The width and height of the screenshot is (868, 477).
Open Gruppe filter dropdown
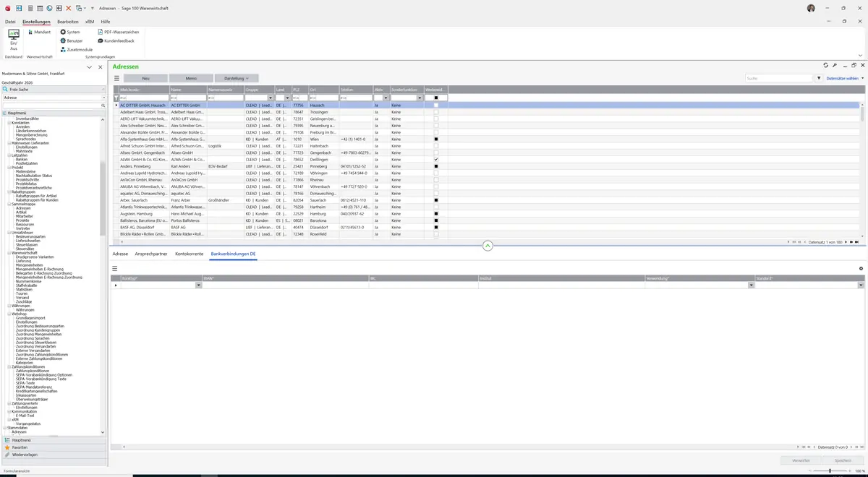click(x=271, y=98)
